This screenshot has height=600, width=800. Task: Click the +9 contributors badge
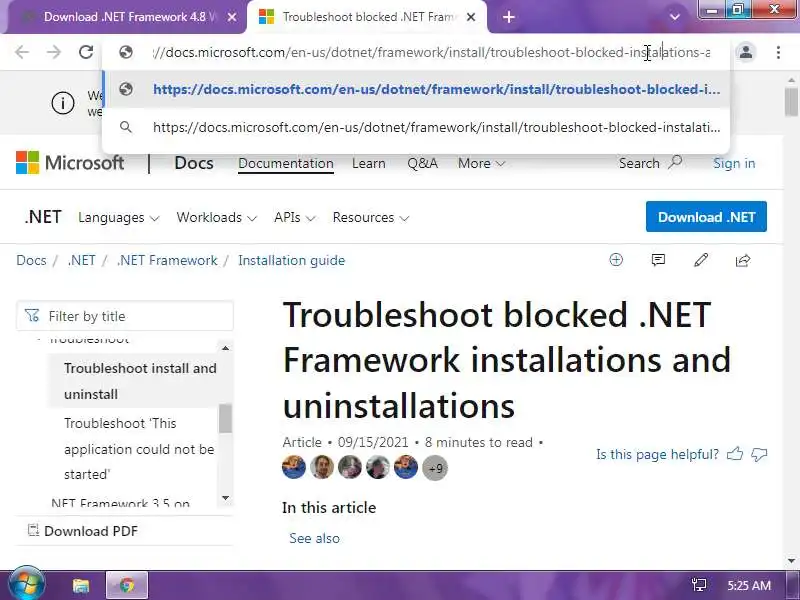[435, 468]
